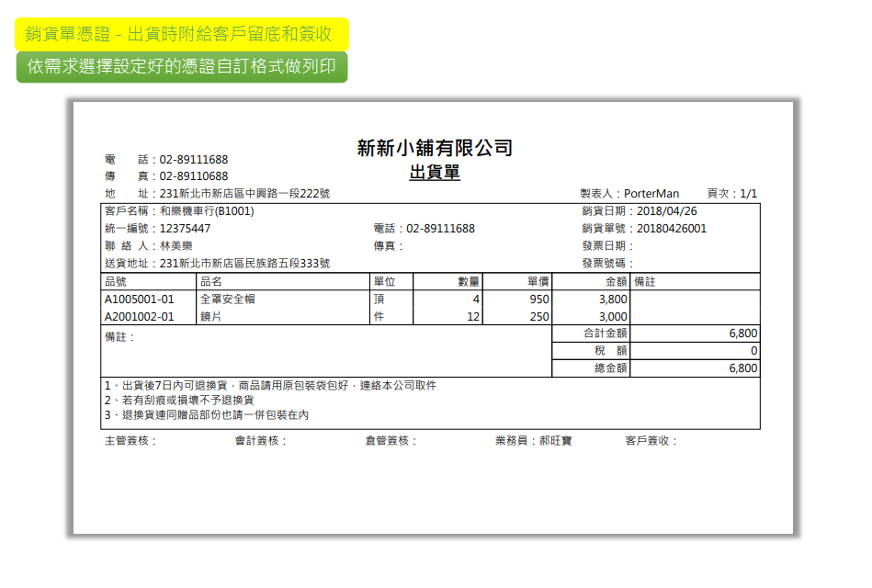Select the underlined 出貨單 heading
This screenshot has height=588, width=872.
(434, 173)
